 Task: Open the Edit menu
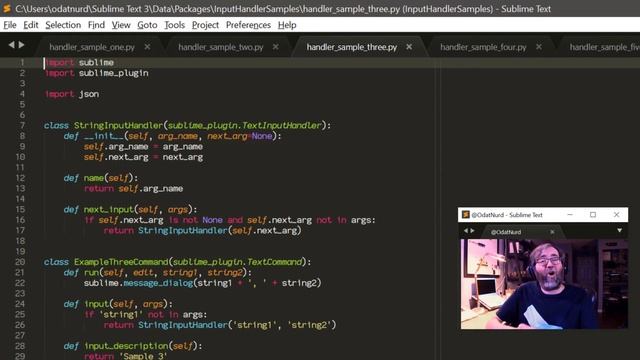pos(31,25)
